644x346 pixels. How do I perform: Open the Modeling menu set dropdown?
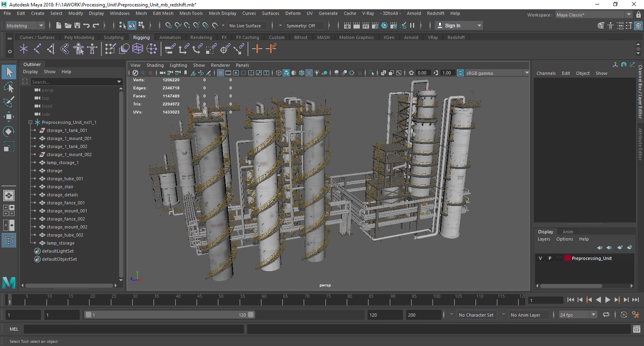click(41, 25)
